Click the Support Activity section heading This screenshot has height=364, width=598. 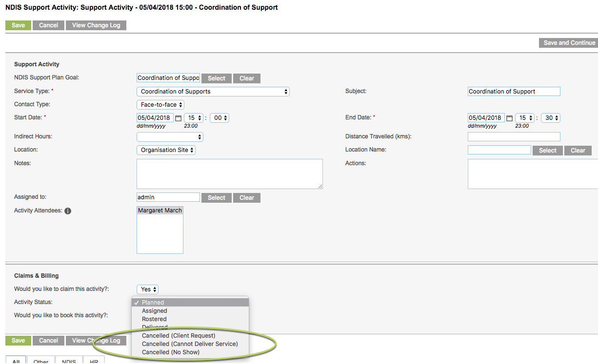coord(37,64)
